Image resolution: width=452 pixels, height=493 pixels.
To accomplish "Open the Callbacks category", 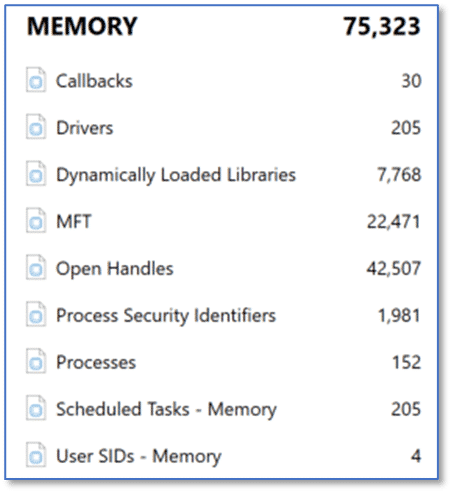I will pyautogui.click(x=94, y=81).
